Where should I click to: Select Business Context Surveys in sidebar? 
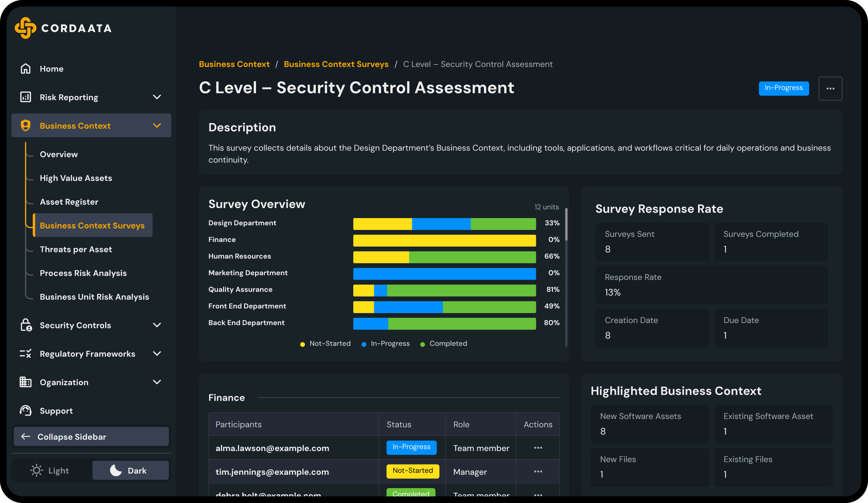coord(92,226)
